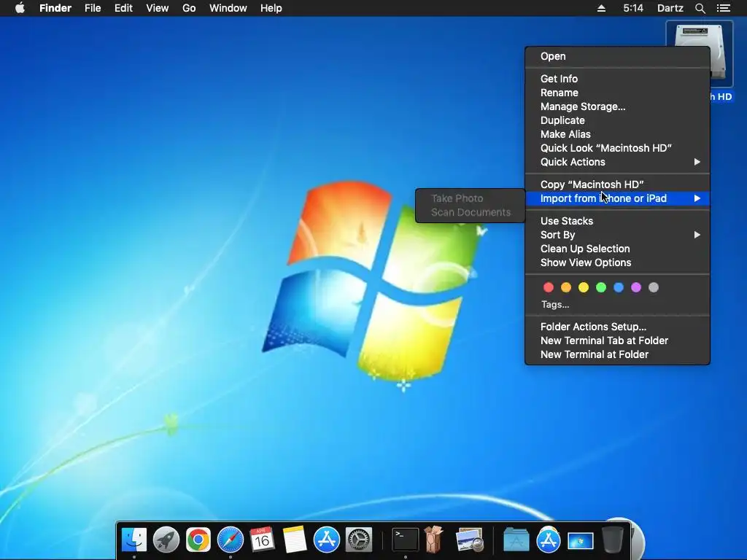Click the 5:14 clock in menu bar
747x560 pixels.
[633, 8]
